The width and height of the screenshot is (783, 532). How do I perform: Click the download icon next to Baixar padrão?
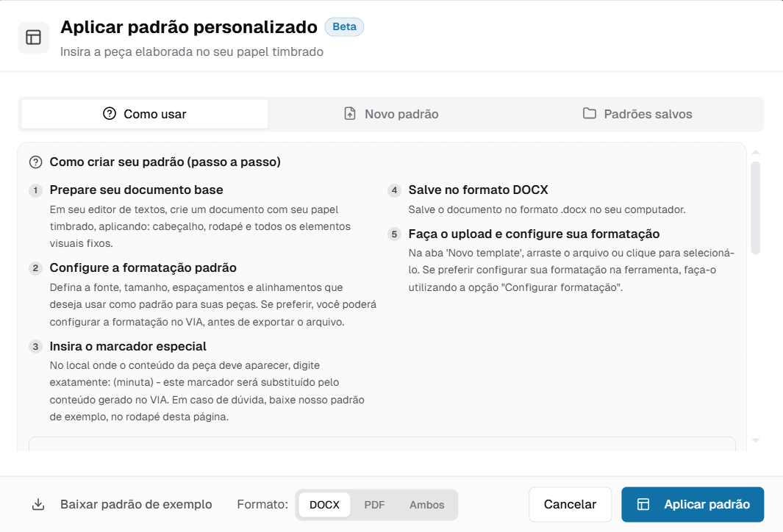pos(38,505)
